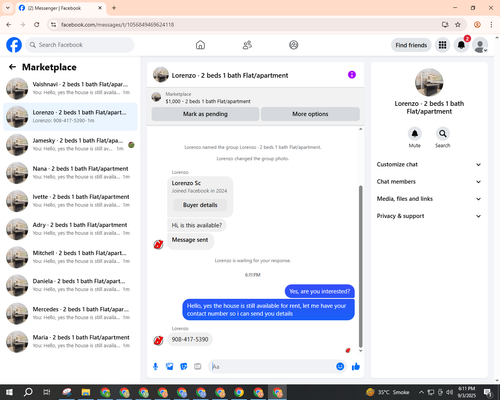Image resolution: width=500 pixels, height=400 pixels.
Task: Open the Groups icon in top bar
Action: pyautogui.click(x=294, y=45)
